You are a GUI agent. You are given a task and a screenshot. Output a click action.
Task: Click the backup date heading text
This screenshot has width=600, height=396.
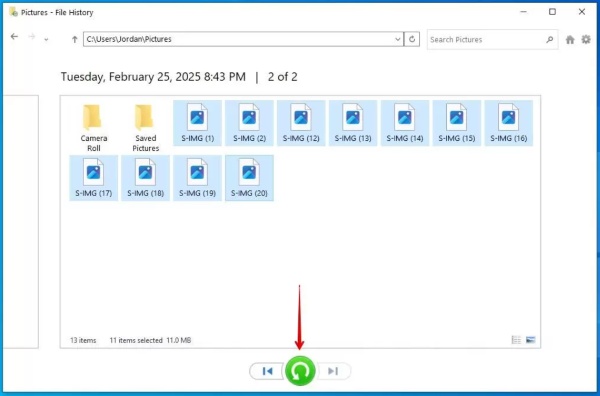[x=153, y=77]
